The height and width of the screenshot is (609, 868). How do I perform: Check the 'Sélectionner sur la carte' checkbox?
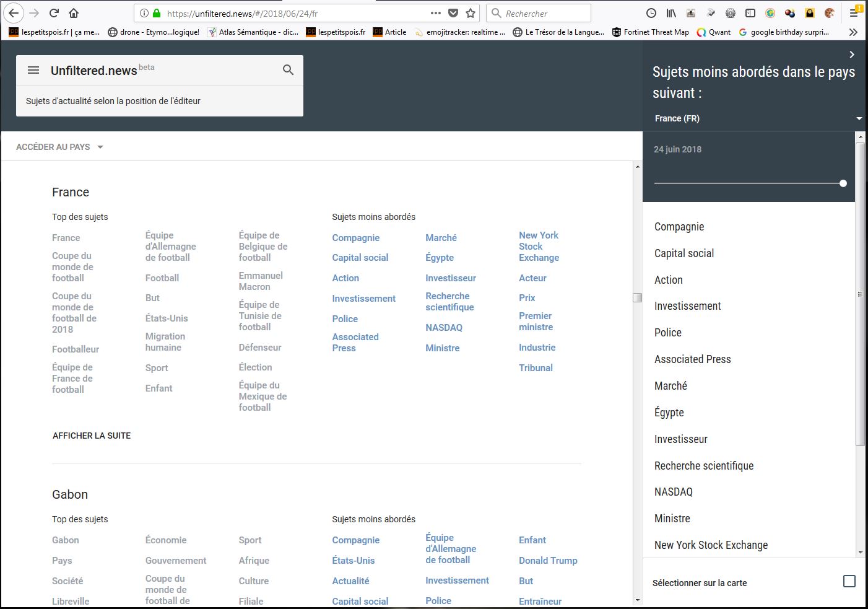point(849,581)
